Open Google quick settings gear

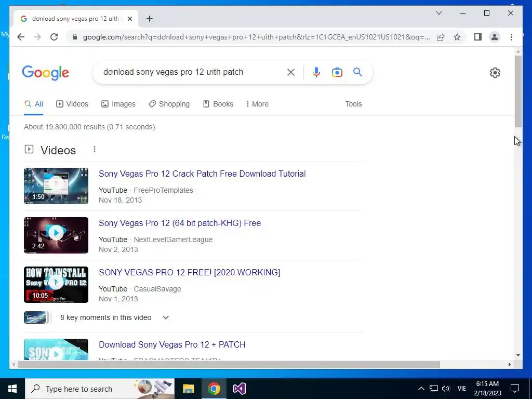[x=495, y=73]
